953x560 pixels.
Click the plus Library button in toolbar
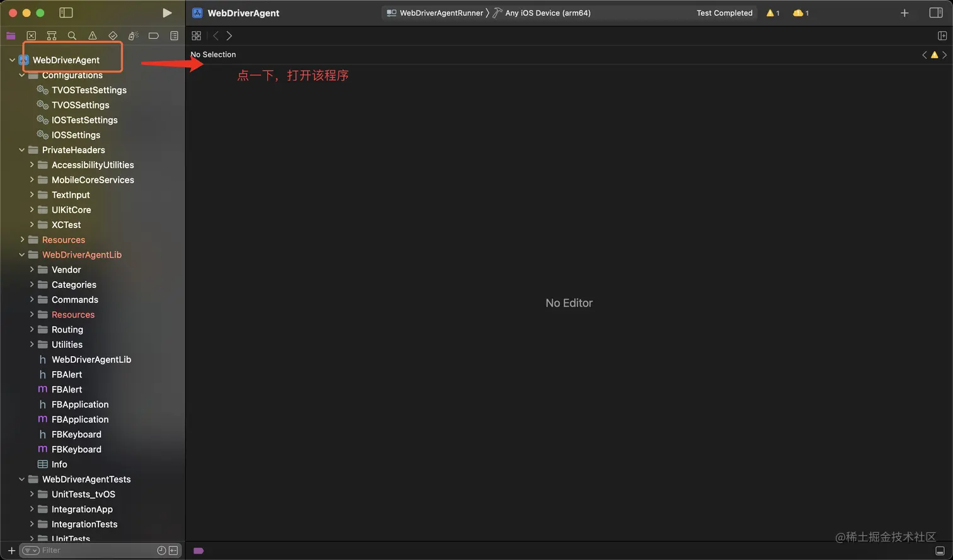904,13
